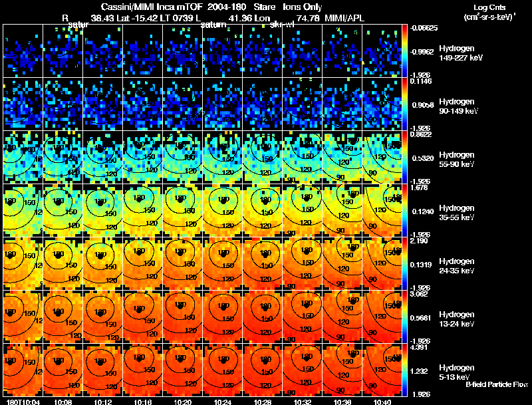Click the '3.062' colorbar value

pos(419,294)
